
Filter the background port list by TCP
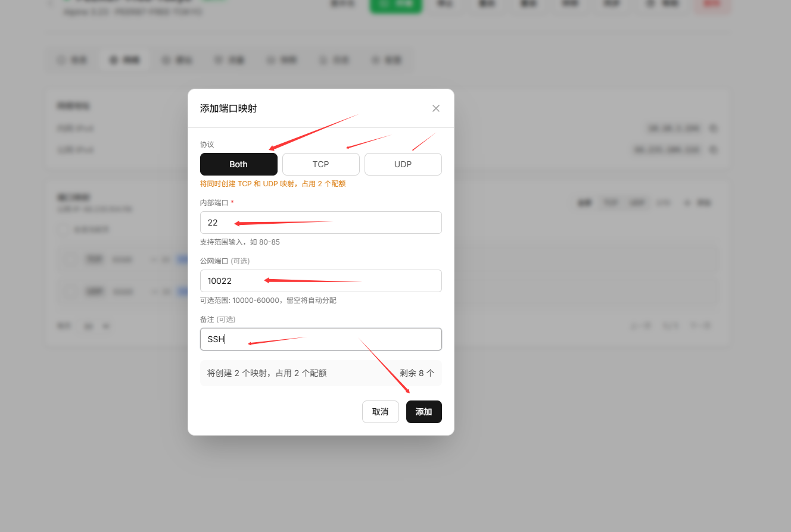tap(610, 203)
